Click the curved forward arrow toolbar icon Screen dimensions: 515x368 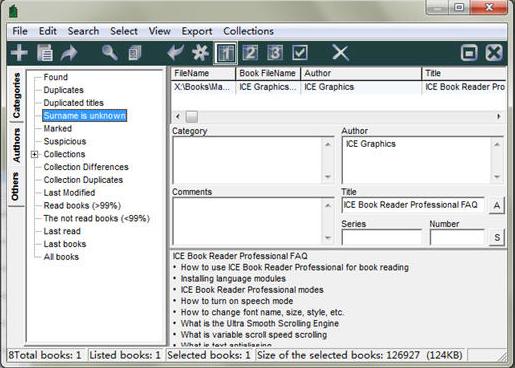(69, 53)
